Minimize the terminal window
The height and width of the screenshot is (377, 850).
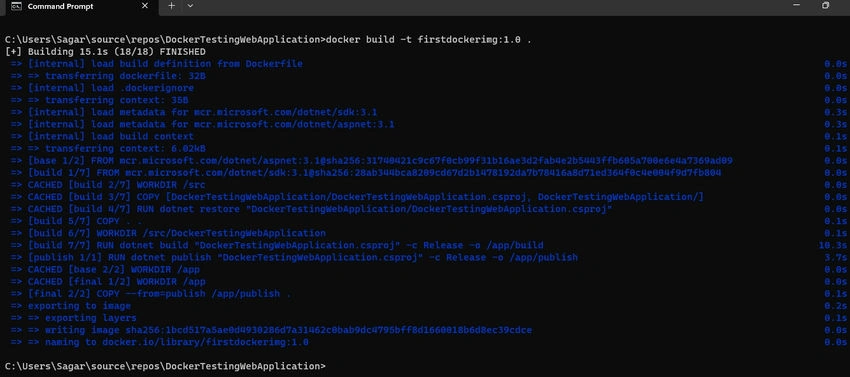pyautogui.click(x=796, y=5)
